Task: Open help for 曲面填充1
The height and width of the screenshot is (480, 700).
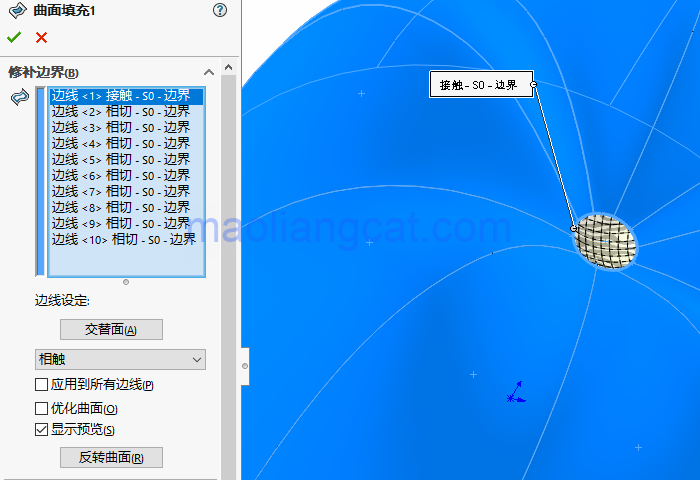Action: click(x=220, y=10)
